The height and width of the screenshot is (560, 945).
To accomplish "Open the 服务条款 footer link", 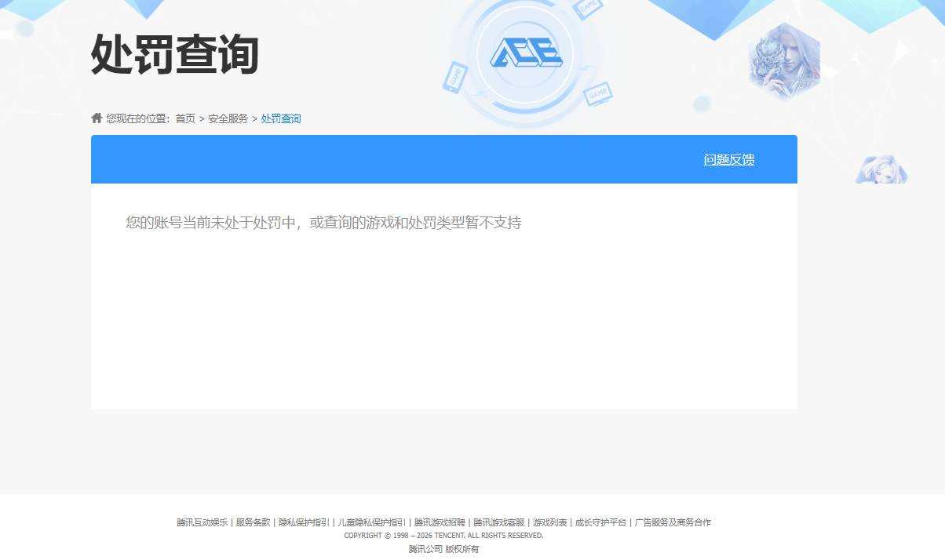I will (253, 522).
